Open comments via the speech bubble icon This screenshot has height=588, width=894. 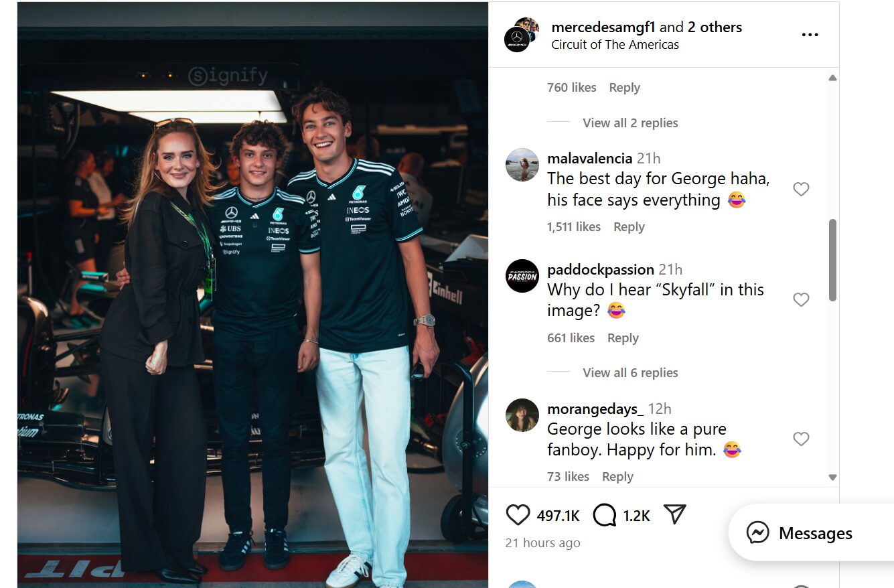[605, 514]
